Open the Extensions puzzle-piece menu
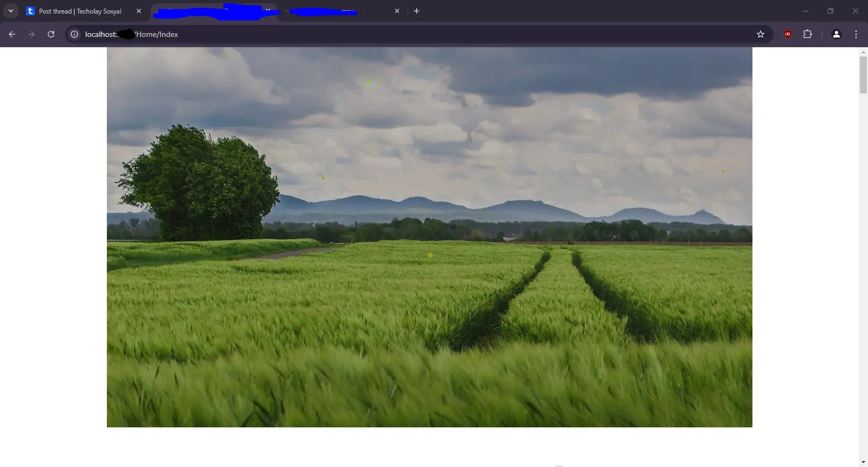The height and width of the screenshot is (467, 868). coord(807,34)
